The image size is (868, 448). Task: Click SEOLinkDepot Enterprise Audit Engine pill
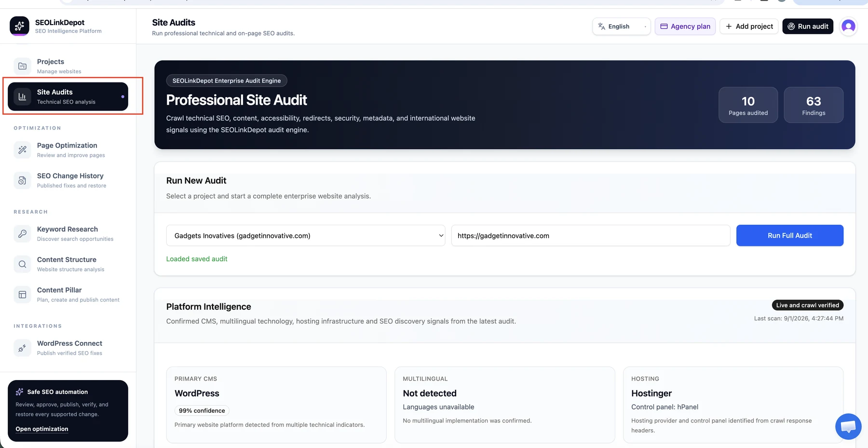coord(227,81)
